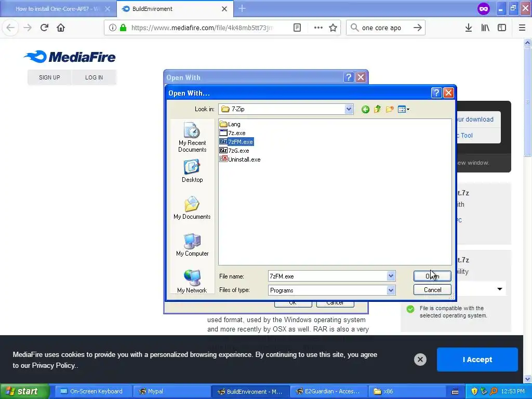The width and height of the screenshot is (532, 399).
Task: Select 7zG.exe in file list
Action: [234, 151]
